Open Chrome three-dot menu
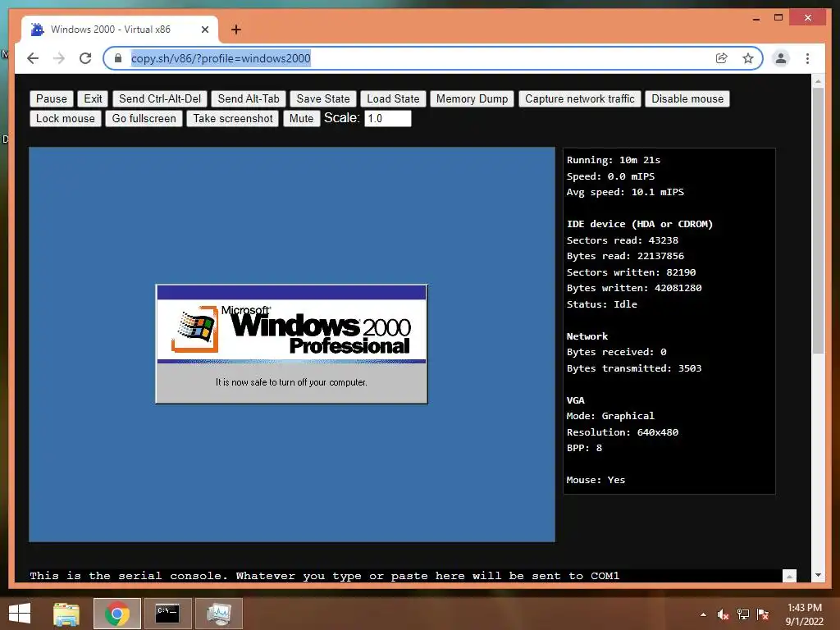 [807, 58]
